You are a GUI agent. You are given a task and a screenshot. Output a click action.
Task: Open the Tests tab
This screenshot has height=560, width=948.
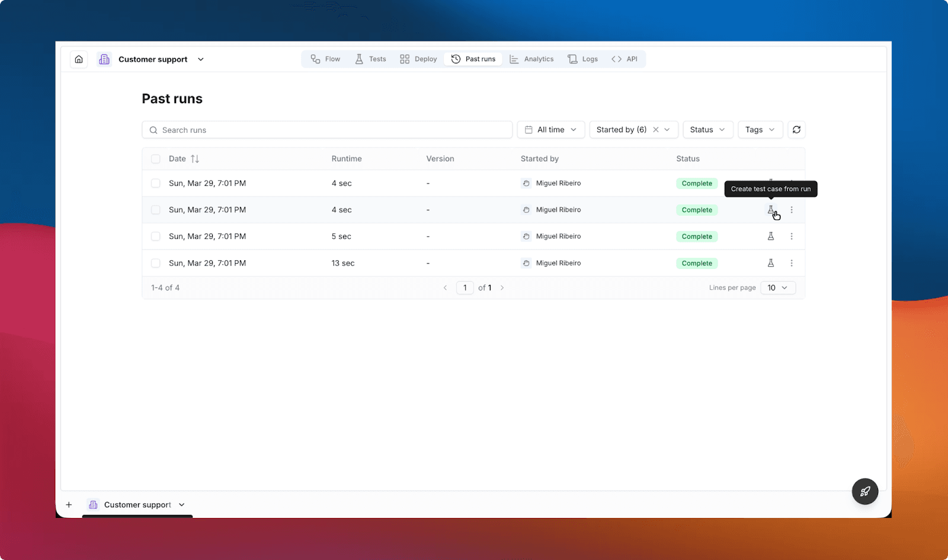click(370, 59)
